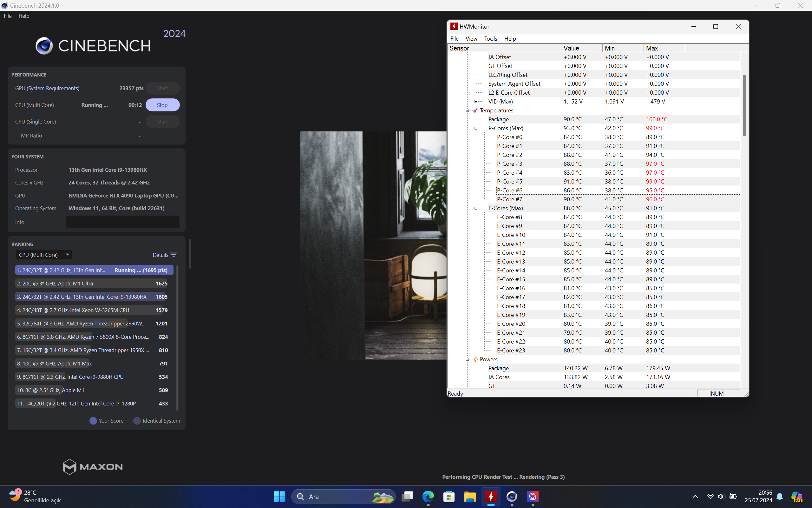Click the battery status icon

coord(733,497)
